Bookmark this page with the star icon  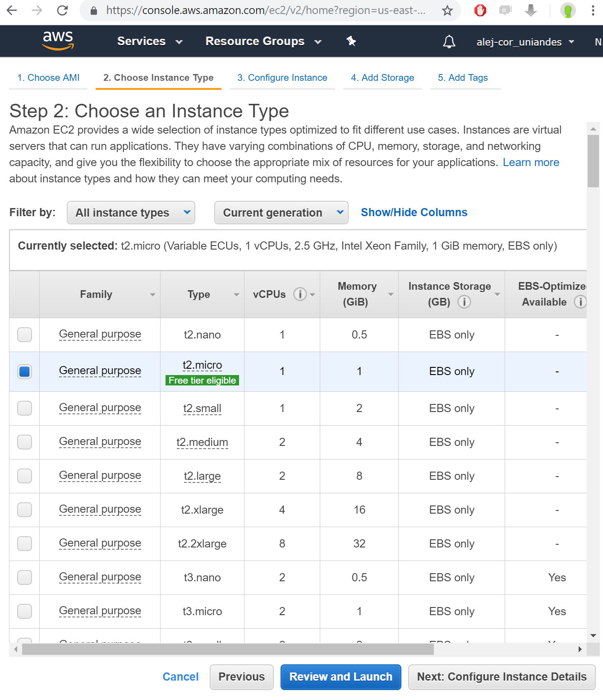coord(447,10)
